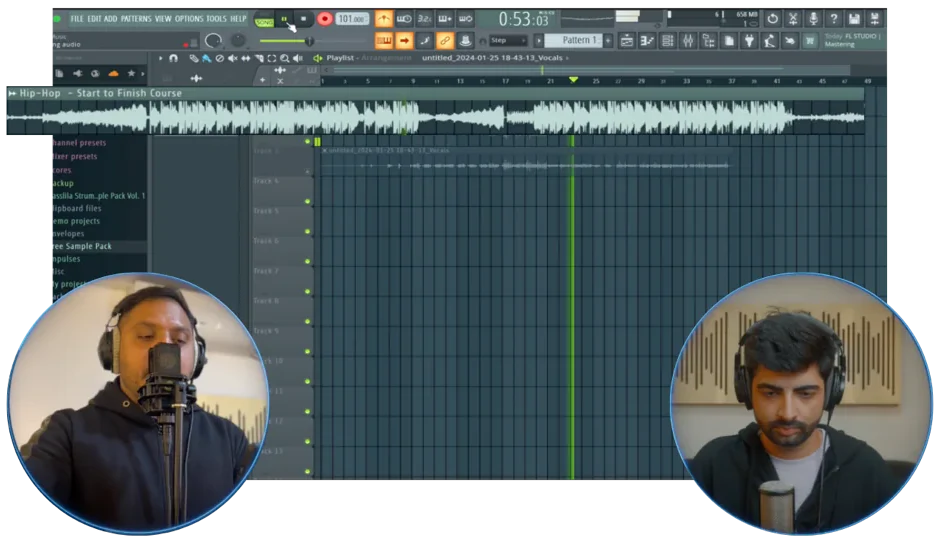This screenshot has height=542, width=940.
Task: Stop playback with the stop button
Action: click(x=303, y=19)
